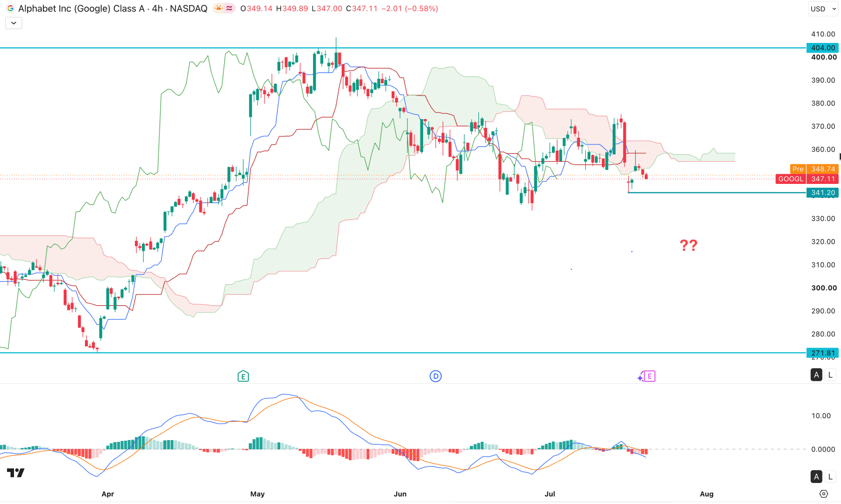
Task: Click the GOOGL 347.11 price label
Action: click(x=807, y=179)
